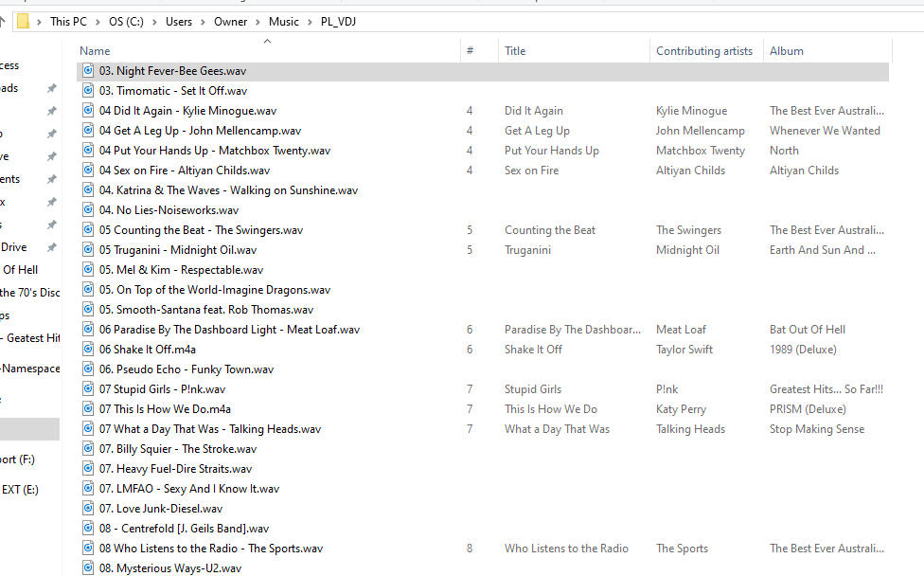Click the file icon for LMFAO - Sexy And I Know It.wav
The height and width of the screenshot is (576, 924).
[88, 488]
